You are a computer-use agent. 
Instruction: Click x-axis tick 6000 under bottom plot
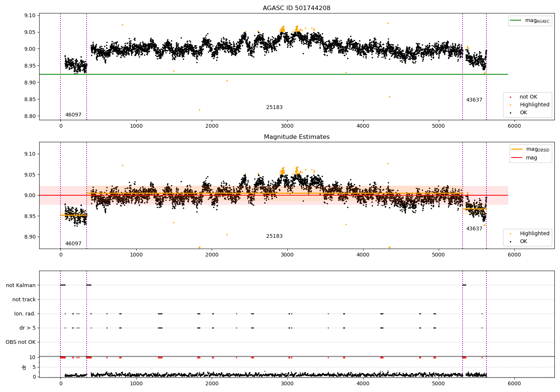[x=514, y=384]
